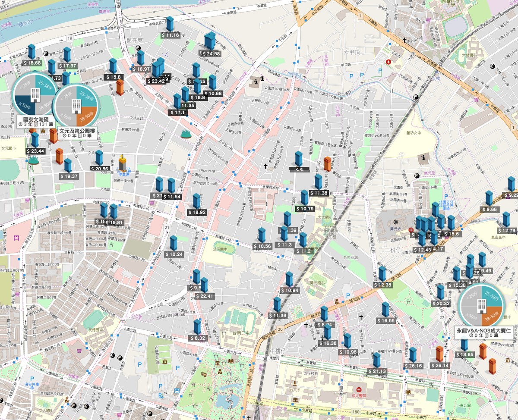Select the blue building above $ 15.8
Screen dimensions: 518x420
point(113,66)
